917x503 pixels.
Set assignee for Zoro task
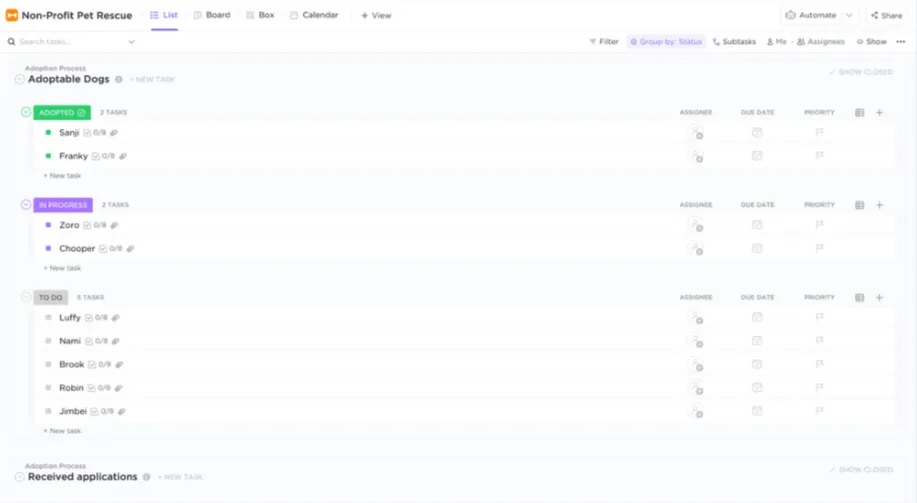696,225
